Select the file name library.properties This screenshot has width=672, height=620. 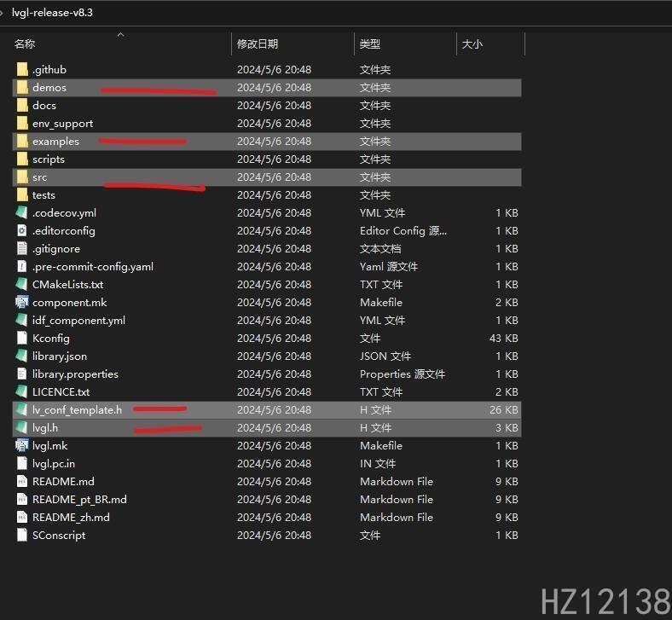[75, 374]
